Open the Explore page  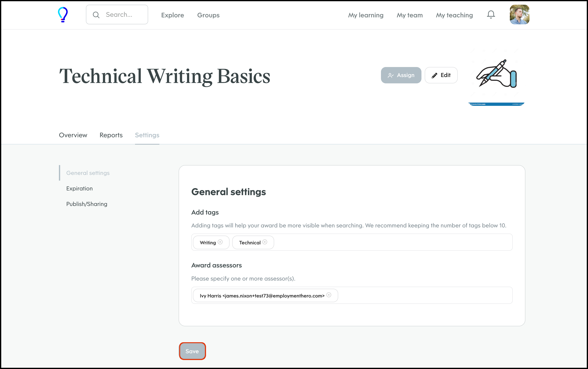click(172, 15)
